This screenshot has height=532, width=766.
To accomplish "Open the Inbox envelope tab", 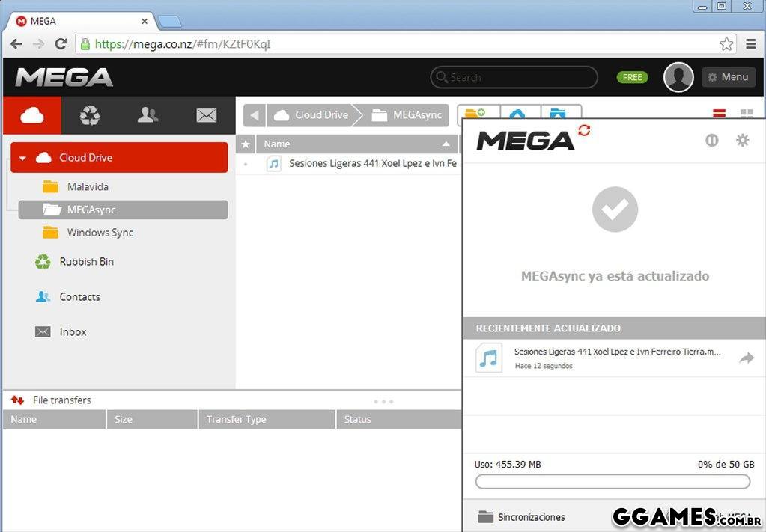I will coord(206,115).
